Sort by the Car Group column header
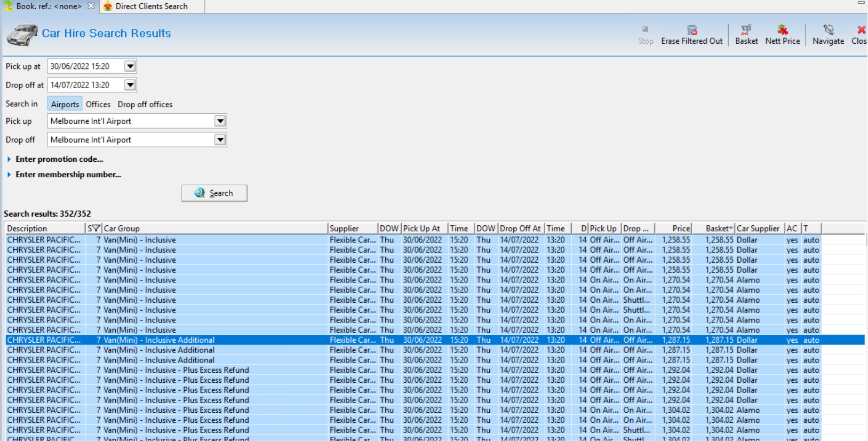Screen dimensions: 868x441 coord(214,229)
